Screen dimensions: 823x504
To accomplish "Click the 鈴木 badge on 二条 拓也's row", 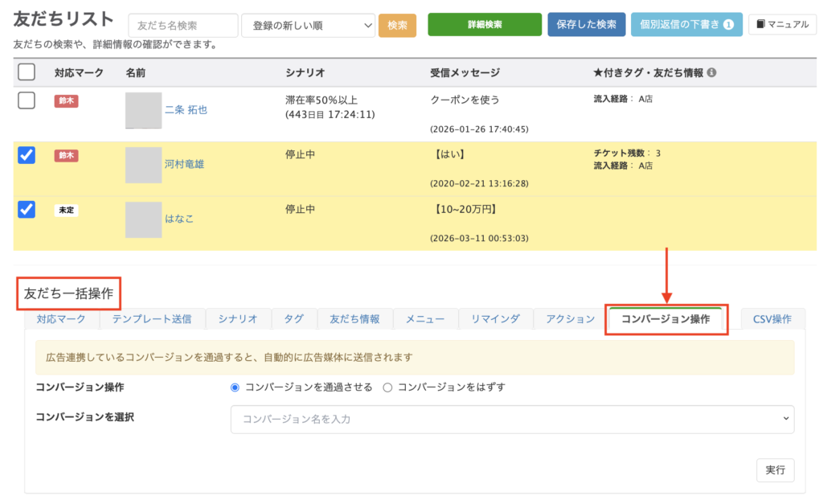I will (66, 101).
